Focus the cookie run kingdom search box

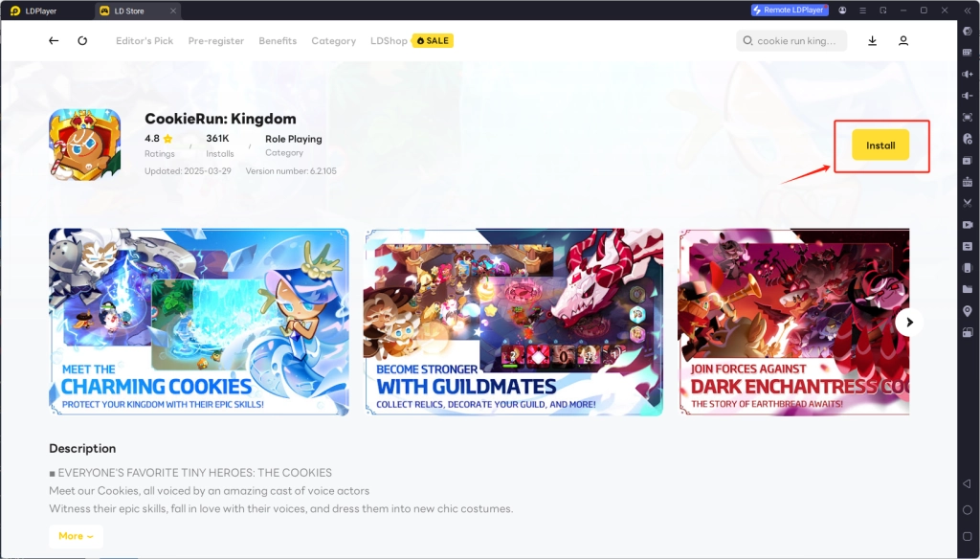coord(791,40)
